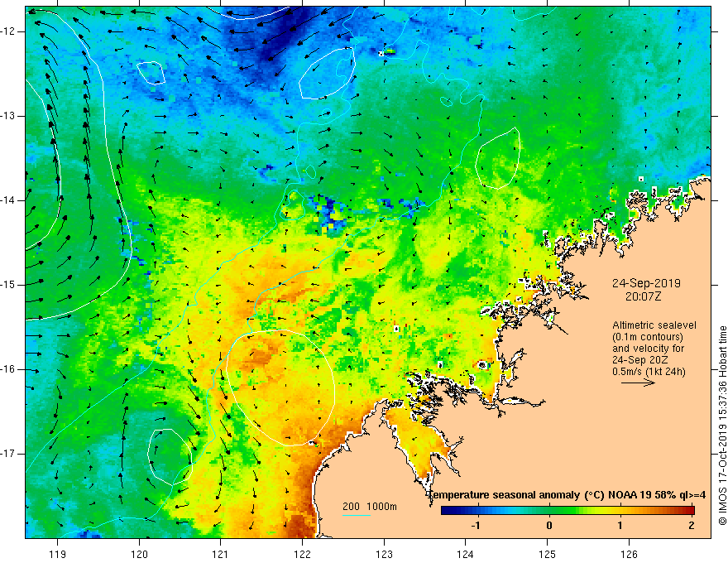The image size is (728, 563).
Task: Click the dark red end of the colorbar
Action: coord(691,511)
